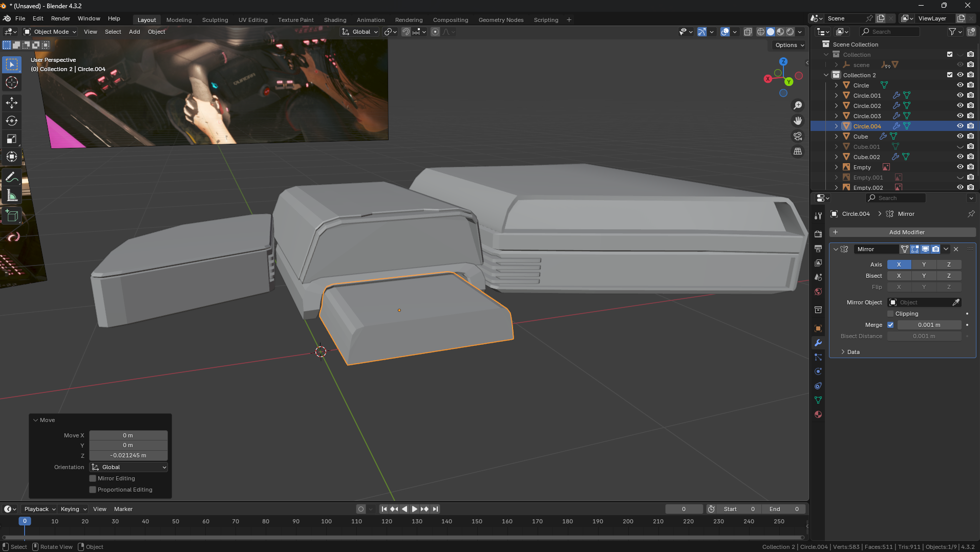Open the Orientation Global dropdown in Move panel

pyautogui.click(x=129, y=467)
